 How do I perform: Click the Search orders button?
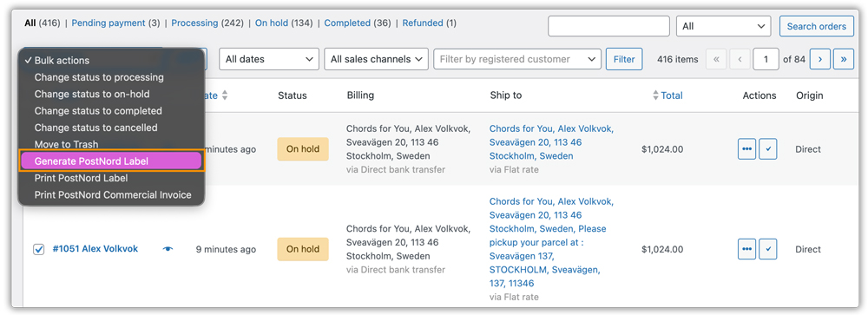click(817, 26)
